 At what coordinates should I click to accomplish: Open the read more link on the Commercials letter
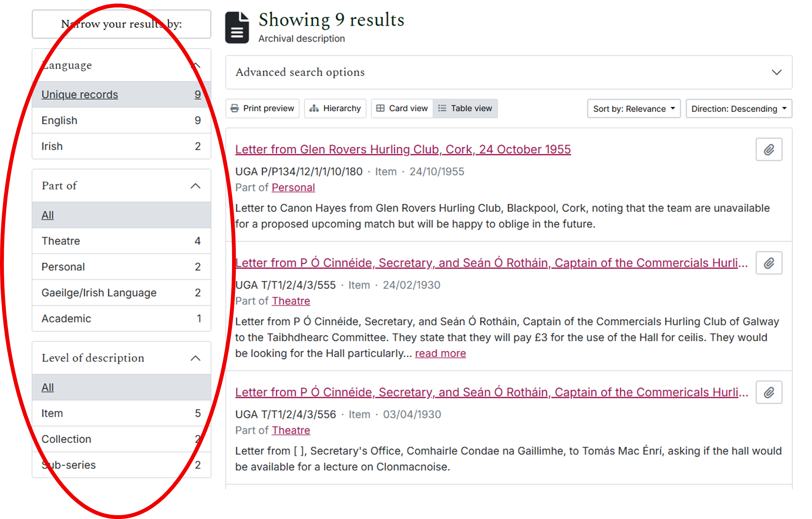(440, 353)
